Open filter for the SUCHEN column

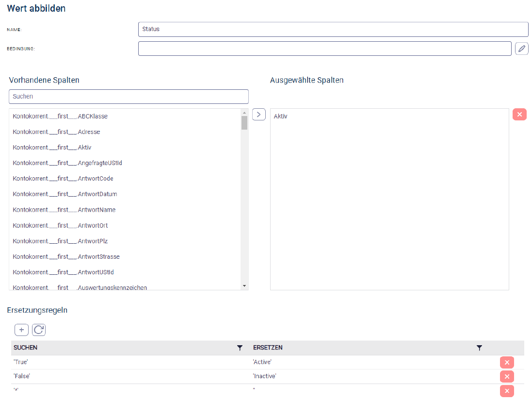coord(240,348)
